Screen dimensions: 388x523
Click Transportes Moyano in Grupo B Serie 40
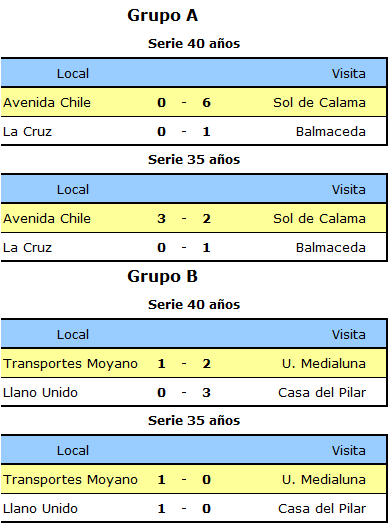pyautogui.click(x=70, y=364)
